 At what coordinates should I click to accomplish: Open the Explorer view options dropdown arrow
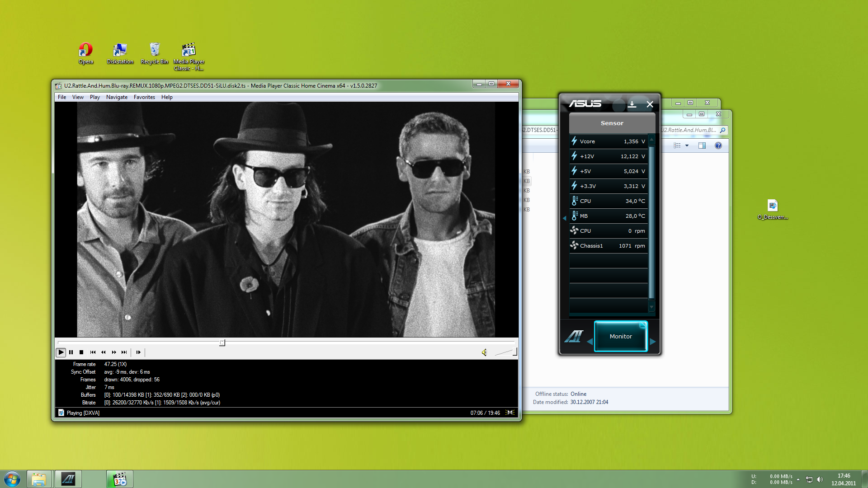(x=687, y=145)
